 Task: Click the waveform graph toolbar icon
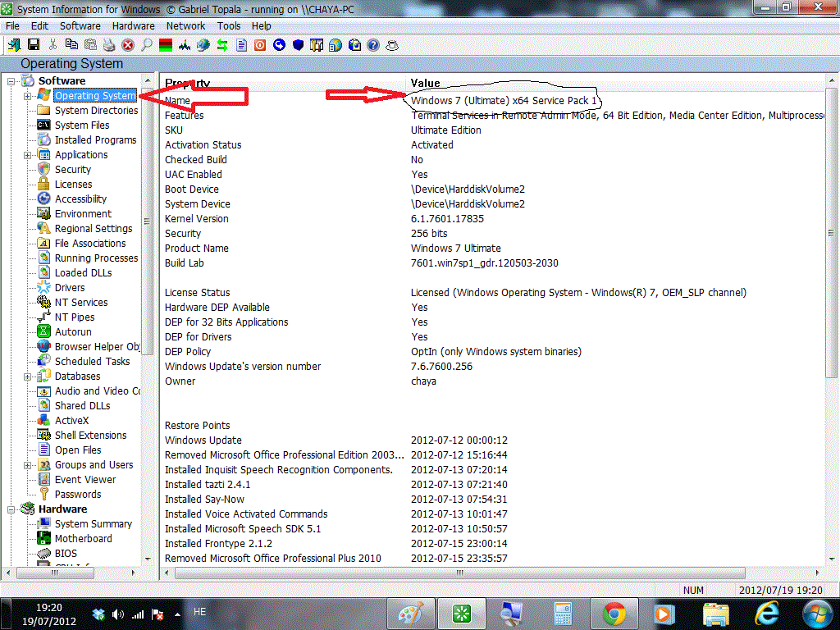185,45
